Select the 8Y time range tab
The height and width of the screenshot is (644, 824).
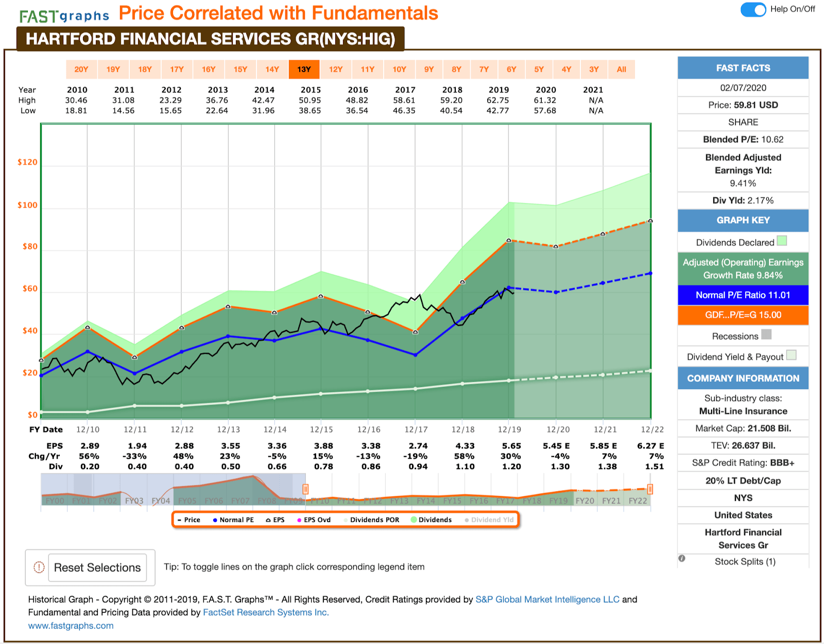[457, 69]
